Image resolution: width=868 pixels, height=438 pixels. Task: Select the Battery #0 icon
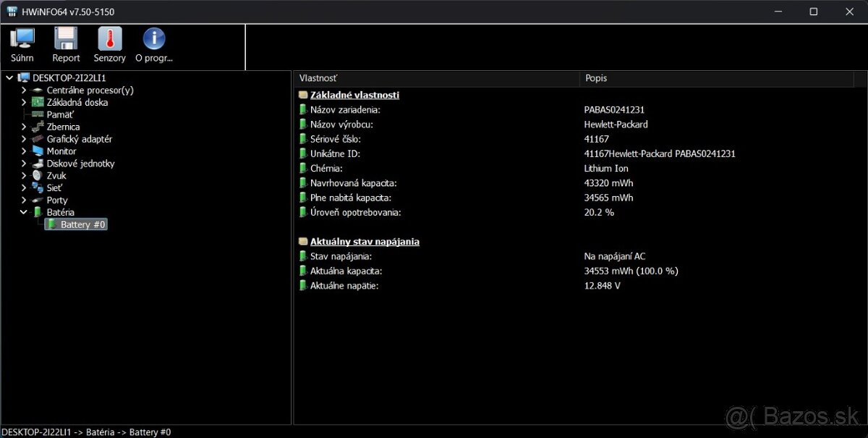pos(51,224)
